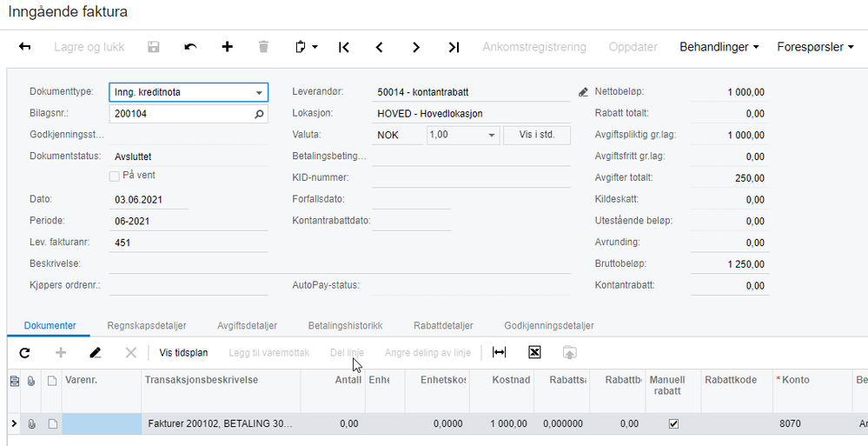This screenshot has width=868, height=446.
Task: Click the Oppdater button
Action: pos(633,47)
